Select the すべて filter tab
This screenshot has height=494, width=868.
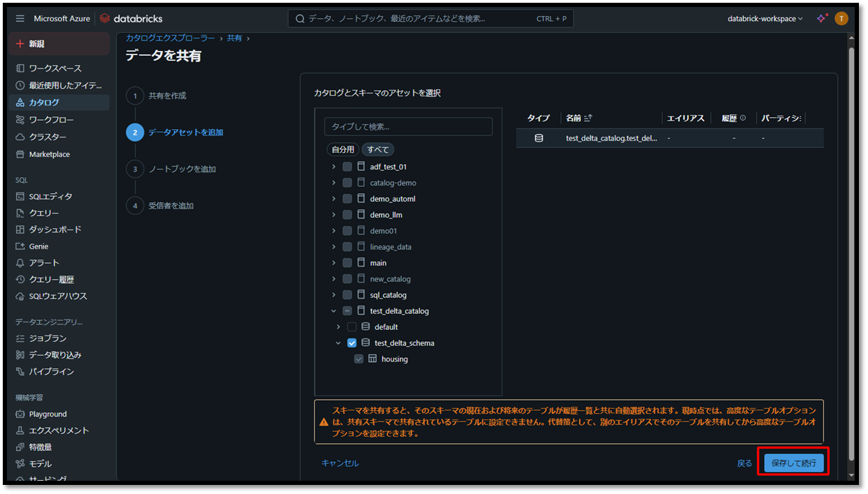coord(377,149)
